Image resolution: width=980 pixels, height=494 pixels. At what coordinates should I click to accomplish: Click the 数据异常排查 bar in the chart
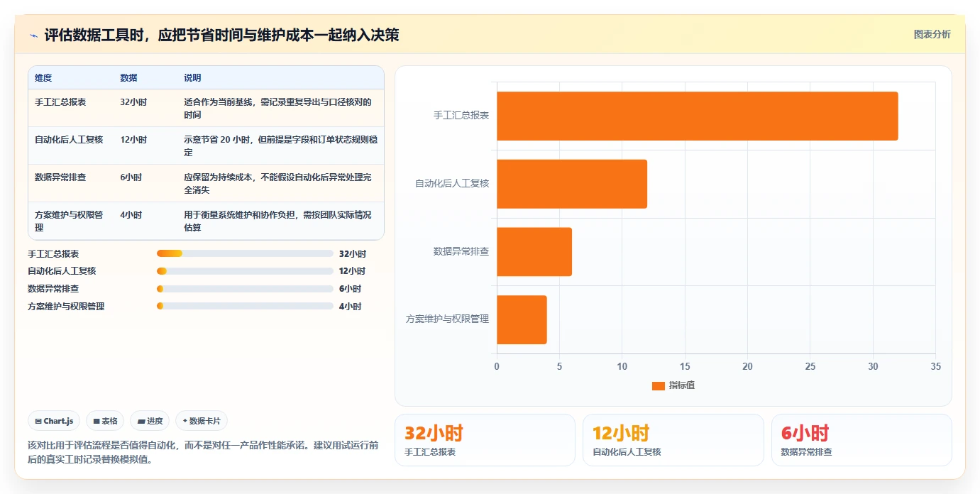tap(534, 251)
